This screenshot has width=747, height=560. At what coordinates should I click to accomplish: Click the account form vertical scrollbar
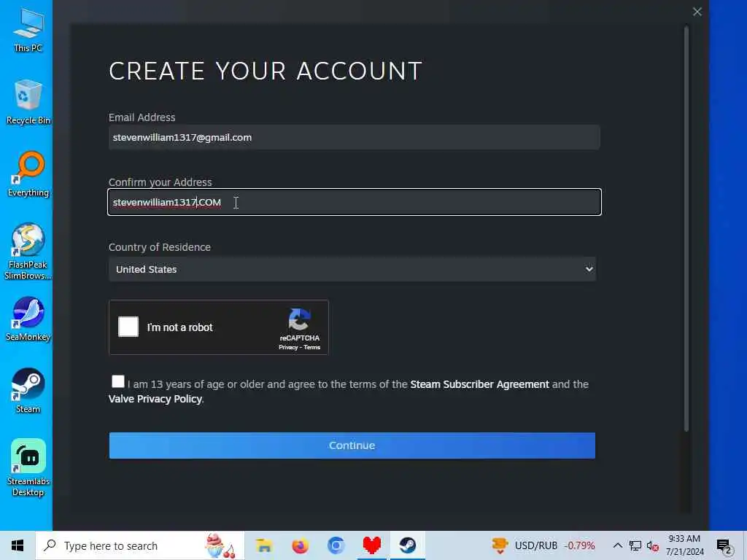click(686, 228)
